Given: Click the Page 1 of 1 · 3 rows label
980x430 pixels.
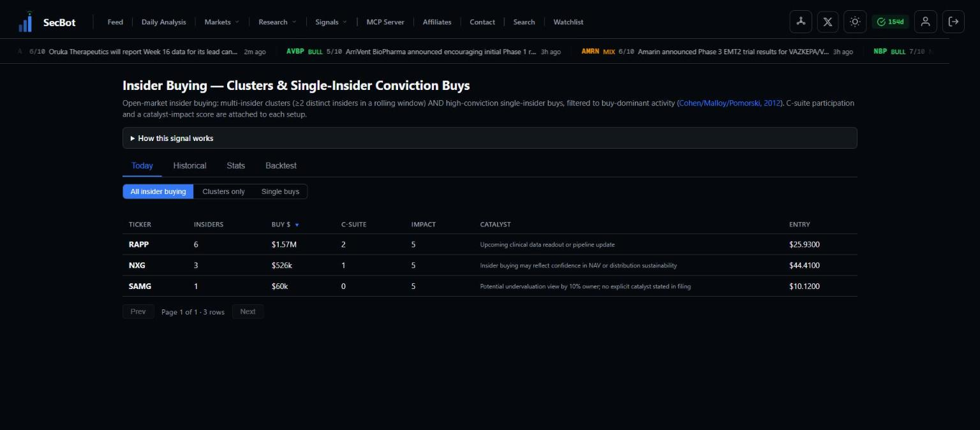Looking at the screenshot, I should 193,312.
